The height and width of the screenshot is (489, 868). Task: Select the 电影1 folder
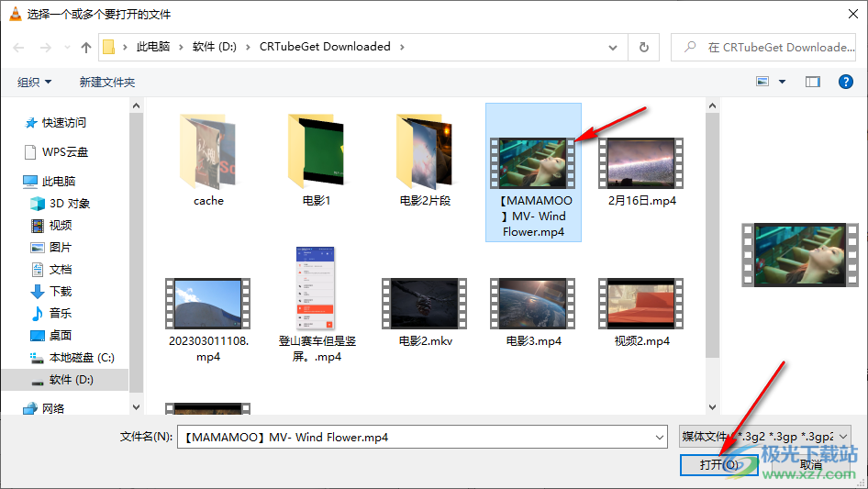317,161
